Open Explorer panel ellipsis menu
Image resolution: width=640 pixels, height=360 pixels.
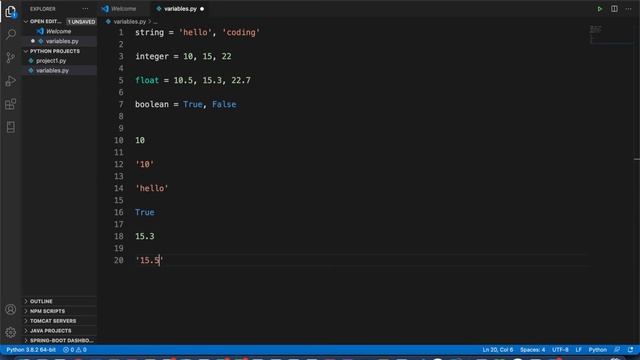(x=85, y=9)
